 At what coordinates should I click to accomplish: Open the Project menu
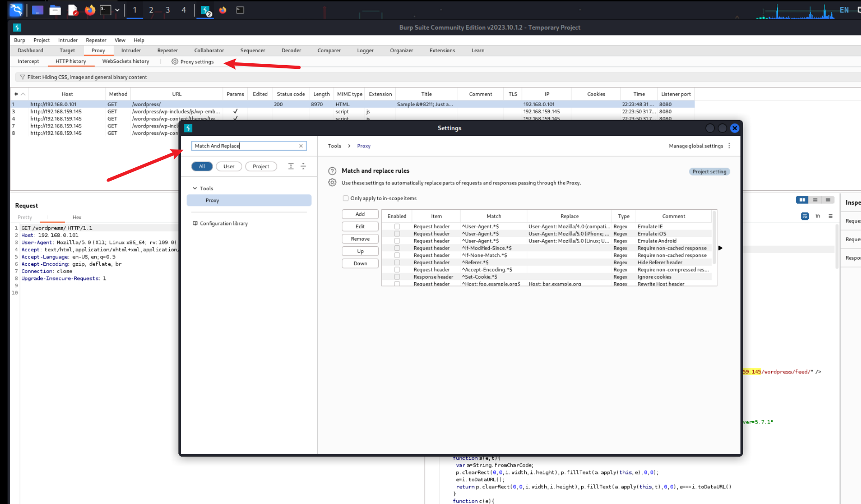click(x=42, y=40)
